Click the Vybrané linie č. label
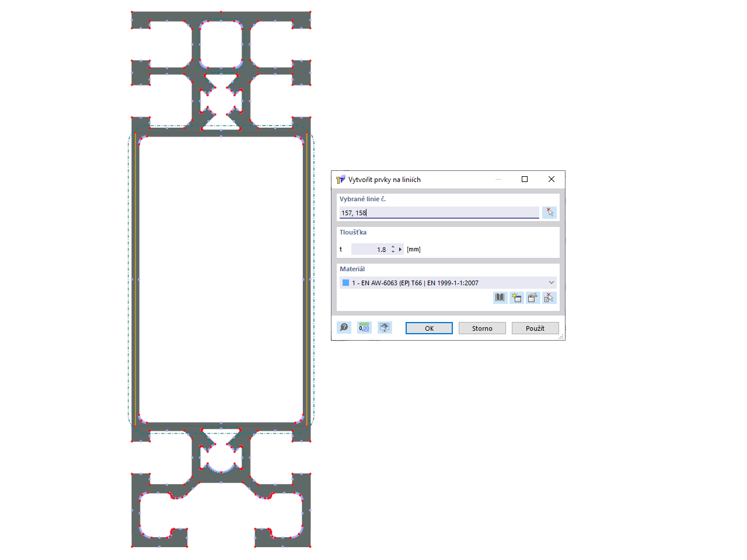 (x=362, y=199)
